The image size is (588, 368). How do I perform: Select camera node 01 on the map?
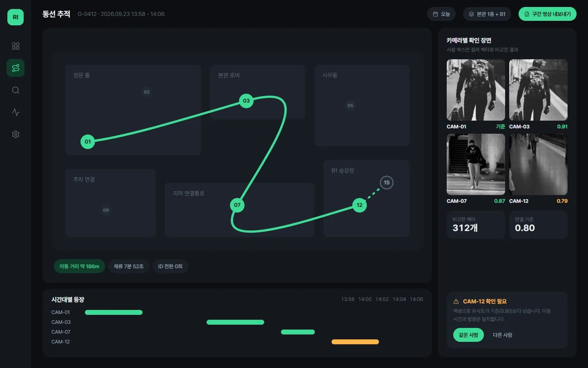tap(88, 141)
